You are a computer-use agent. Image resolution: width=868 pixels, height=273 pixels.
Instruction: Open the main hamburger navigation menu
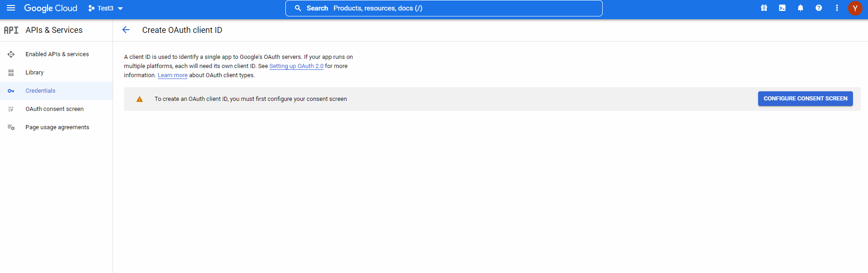(x=11, y=8)
